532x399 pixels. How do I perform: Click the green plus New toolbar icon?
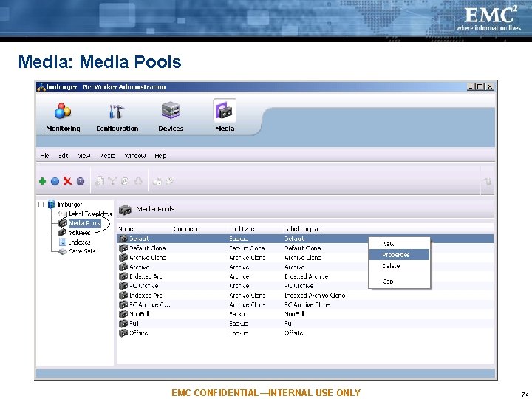pyautogui.click(x=42, y=181)
